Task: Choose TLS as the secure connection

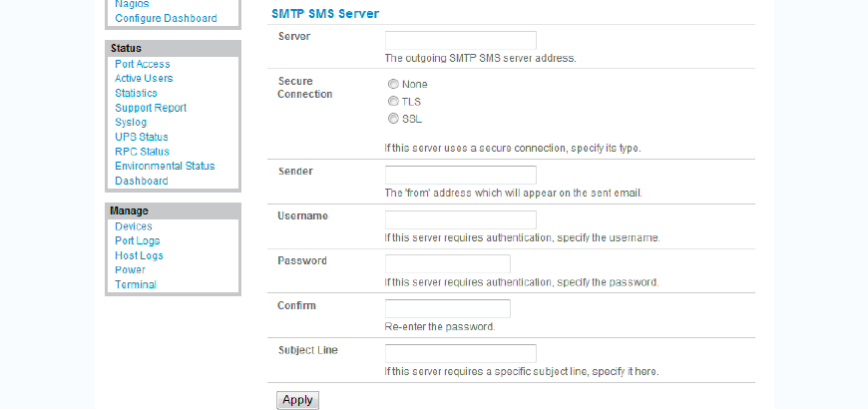Action: click(x=393, y=102)
